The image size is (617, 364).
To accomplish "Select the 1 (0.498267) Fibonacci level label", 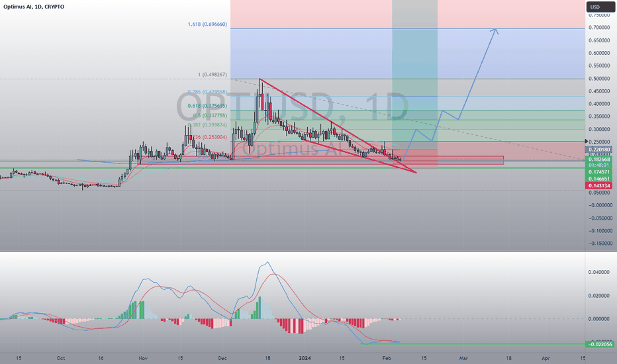I will pos(213,74).
